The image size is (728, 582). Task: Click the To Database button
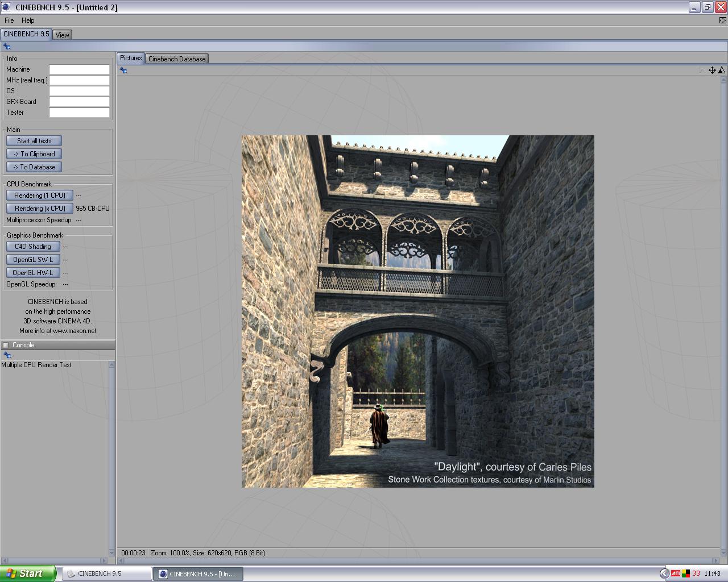(x=34, y=167)
